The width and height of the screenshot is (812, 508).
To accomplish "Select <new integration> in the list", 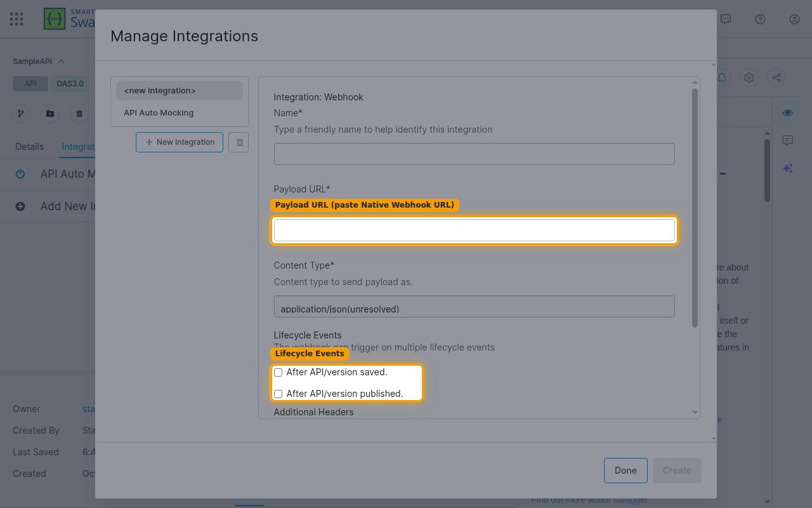I will pyautogui.click(x=179, y=90).
